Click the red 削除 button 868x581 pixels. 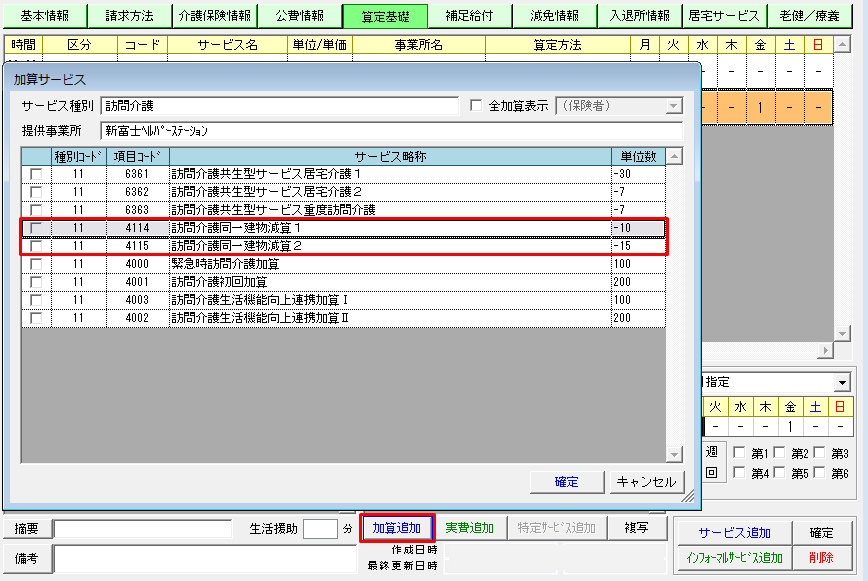(821, 558)
